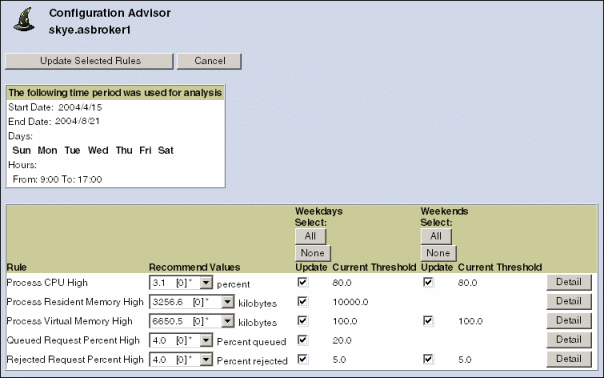Screen dimensions: 604x378
Task: Select All under Weekdays
Action: tap(310, 236)
